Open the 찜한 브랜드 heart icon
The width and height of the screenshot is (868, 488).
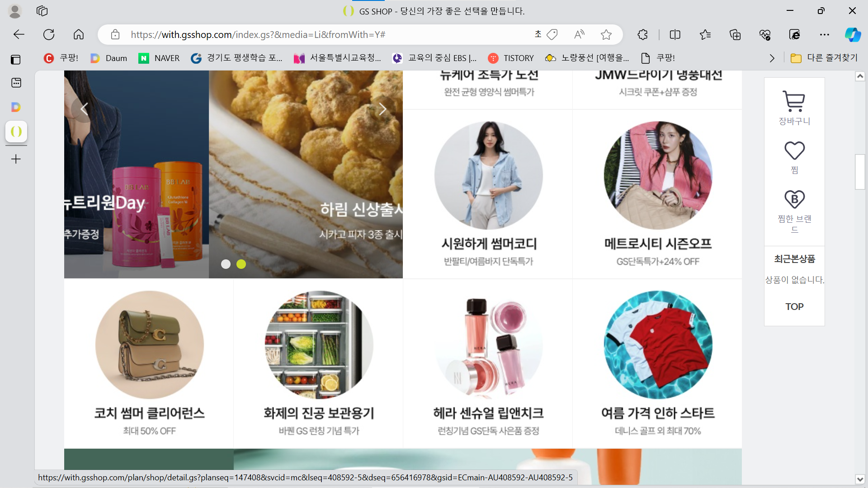(794, 199)
